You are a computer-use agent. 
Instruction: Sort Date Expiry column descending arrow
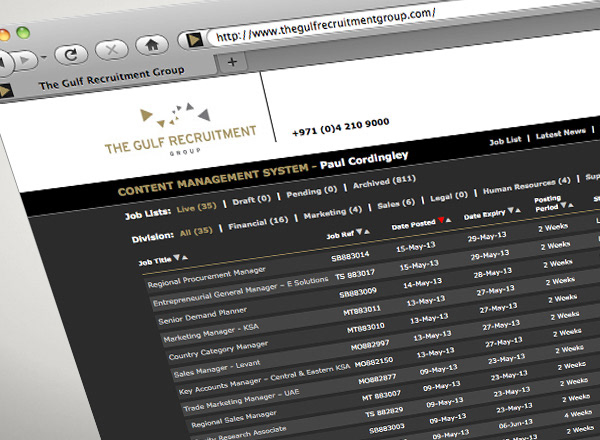pos(510,210)
